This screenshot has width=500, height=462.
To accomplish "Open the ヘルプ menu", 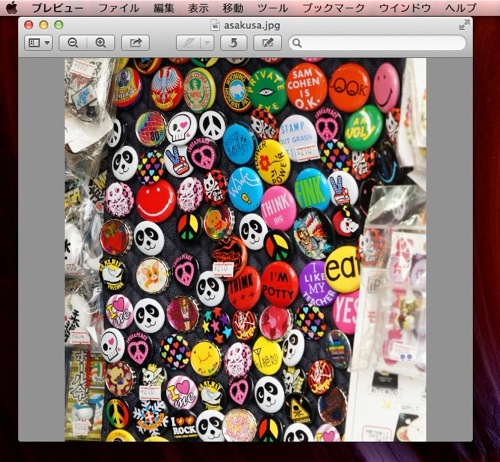I will pos(461,8).
